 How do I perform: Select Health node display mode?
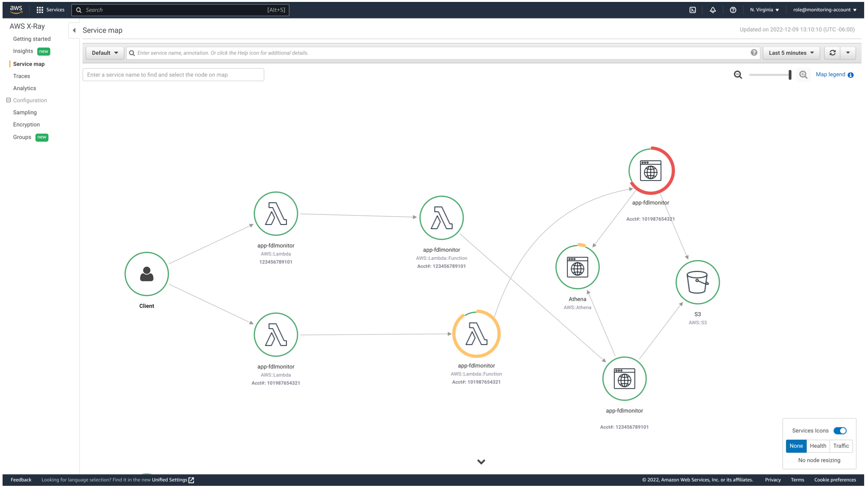tap(818, 445)
